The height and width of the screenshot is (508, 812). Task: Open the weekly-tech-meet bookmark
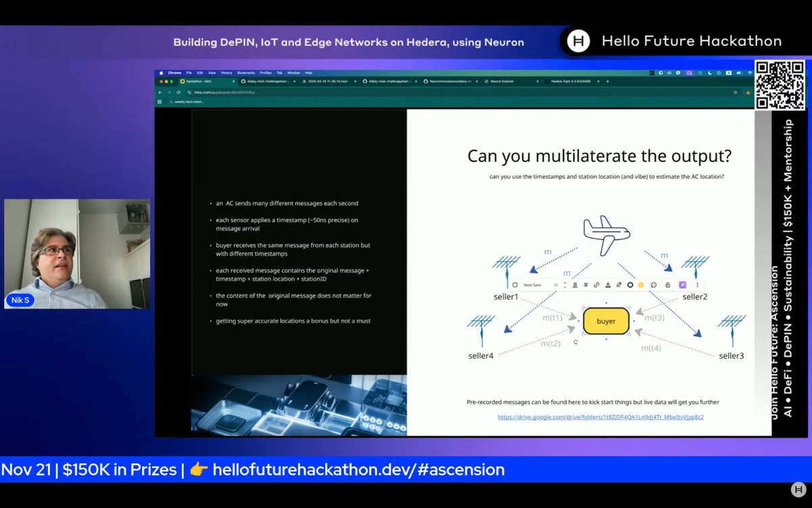(x=187, y=102)
